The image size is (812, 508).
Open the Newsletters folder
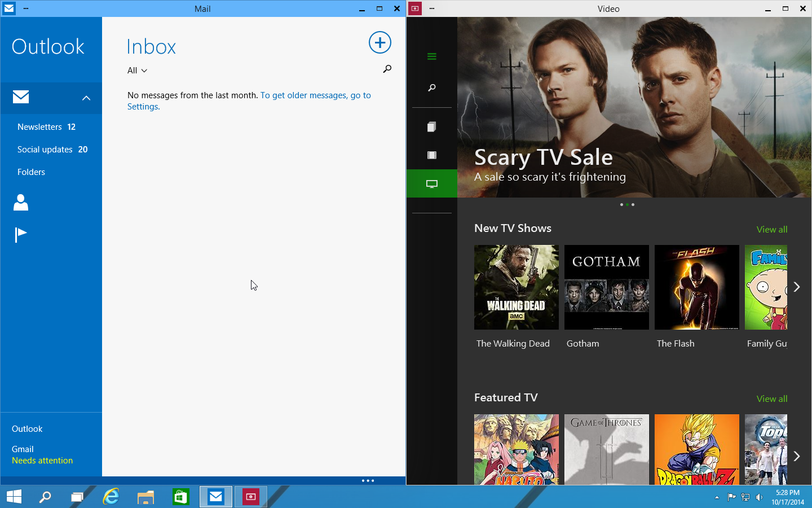pos(46,127)
